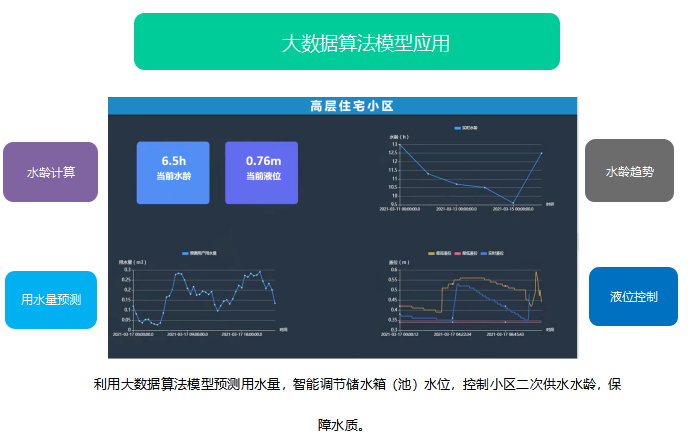Click the last data point of 水龄 line

pyautogui.click(x=541, y=152)
